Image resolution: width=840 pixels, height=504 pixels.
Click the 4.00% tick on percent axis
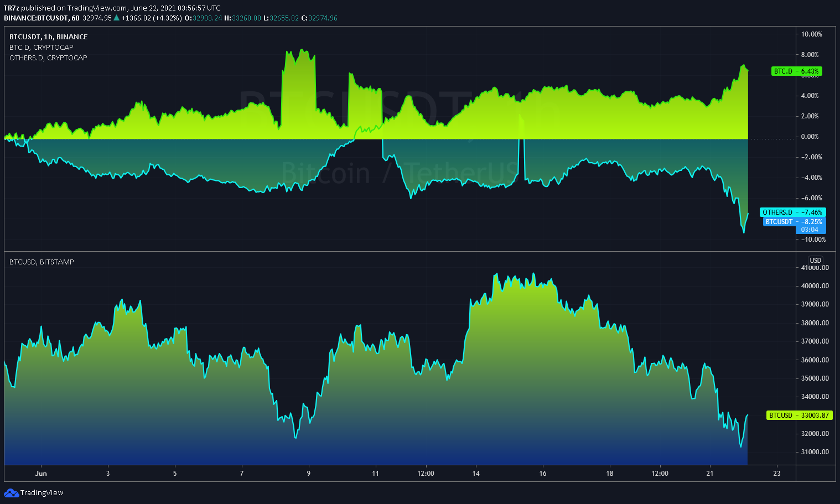[810, 96]
